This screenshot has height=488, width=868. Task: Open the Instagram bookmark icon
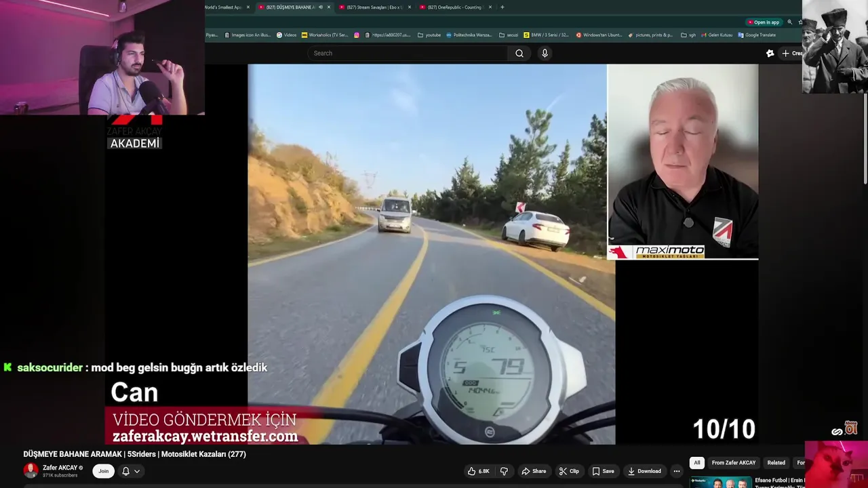click(357, 35)
